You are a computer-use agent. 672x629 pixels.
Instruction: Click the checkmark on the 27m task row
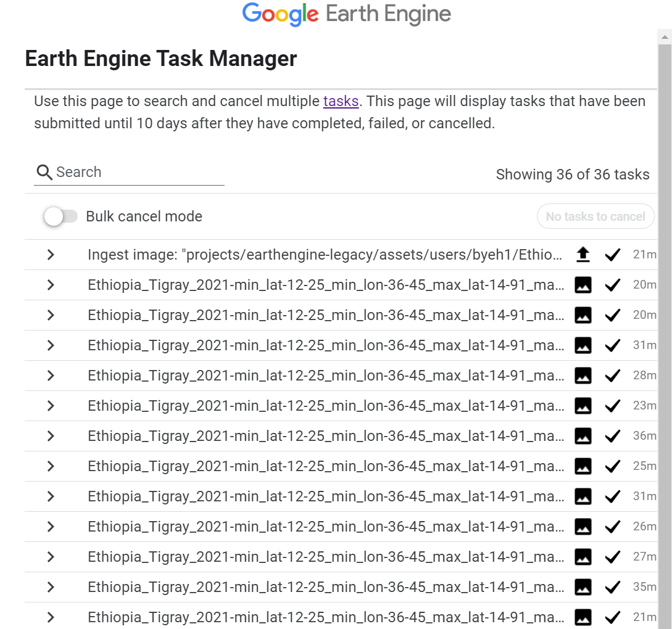point(612,557)
